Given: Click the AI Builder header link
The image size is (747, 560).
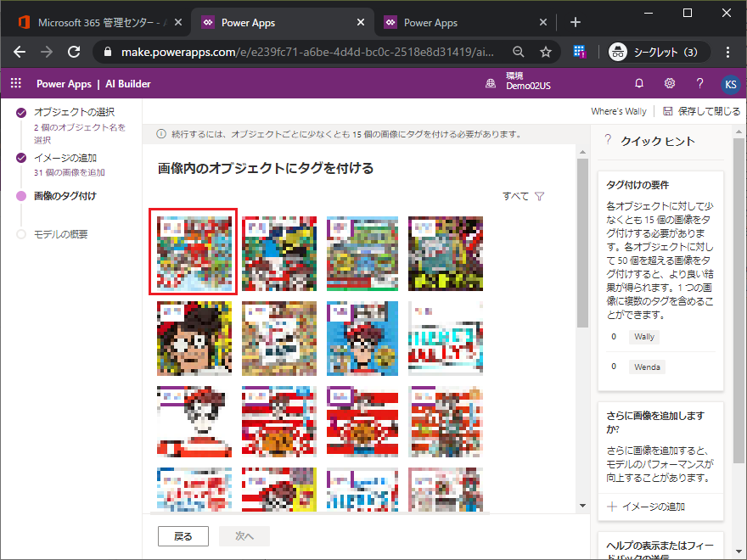Looking at the screenshot, I should pyautogui.click(x=127, y=84).
